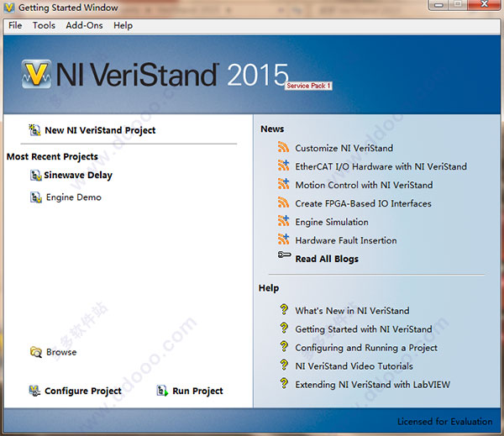Click RSS icon beside EtherCAT I/O Hardware
Viewport: 504px width, 436px height.
click(x=284, y=165)
